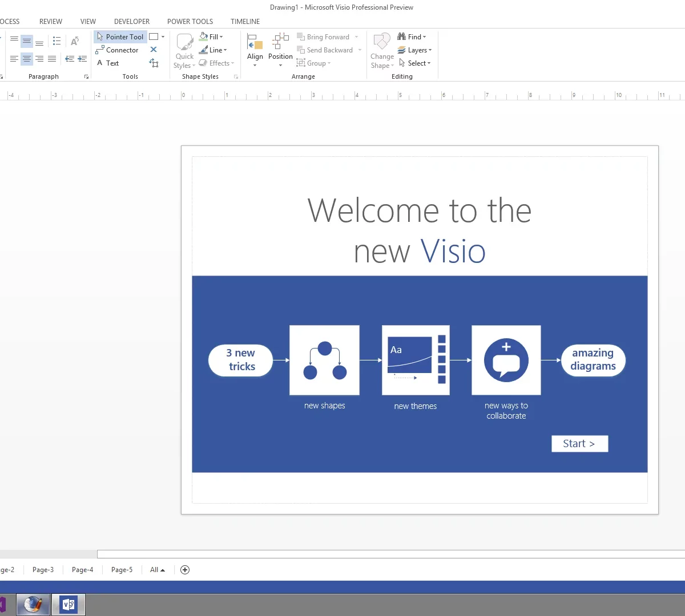685x616 pixels.
Task: Toggle center paragraph alignment
Action: tap(27, 59)
